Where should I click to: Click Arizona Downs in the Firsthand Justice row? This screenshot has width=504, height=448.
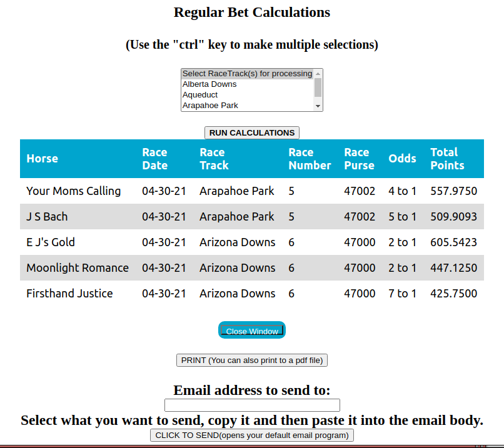[237, 294]
